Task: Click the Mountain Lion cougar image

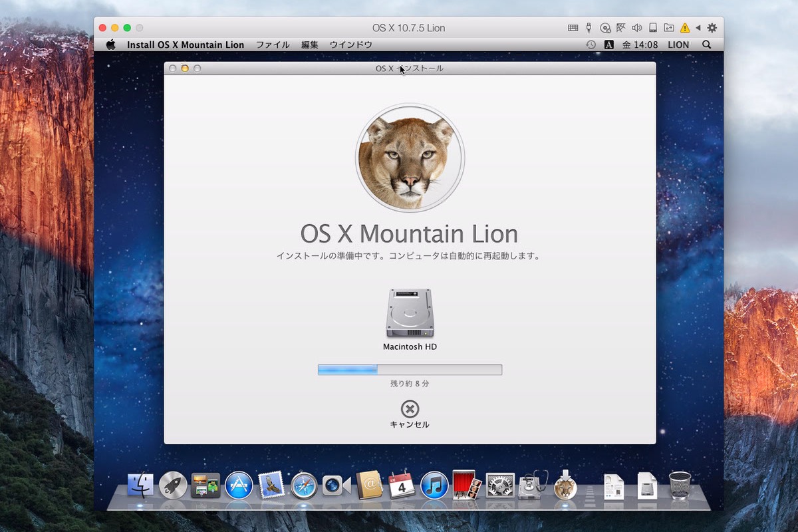Action: (410, 158)
